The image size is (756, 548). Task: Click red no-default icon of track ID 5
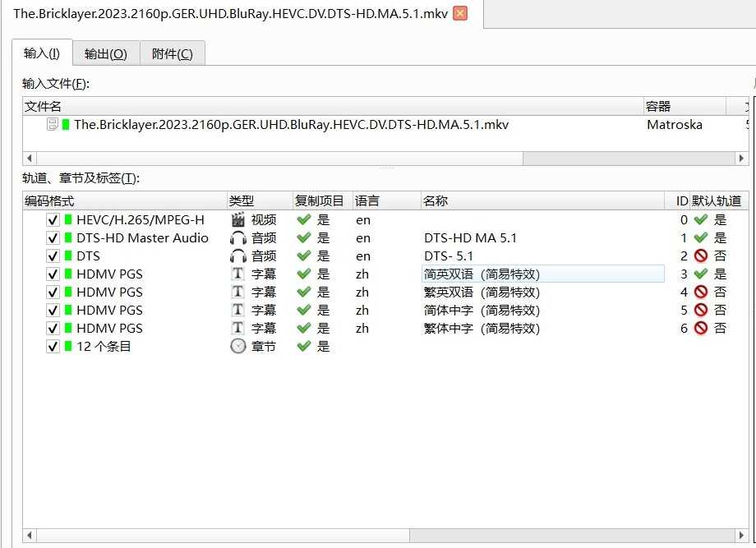pyautogui.click(x=701, y=310)
